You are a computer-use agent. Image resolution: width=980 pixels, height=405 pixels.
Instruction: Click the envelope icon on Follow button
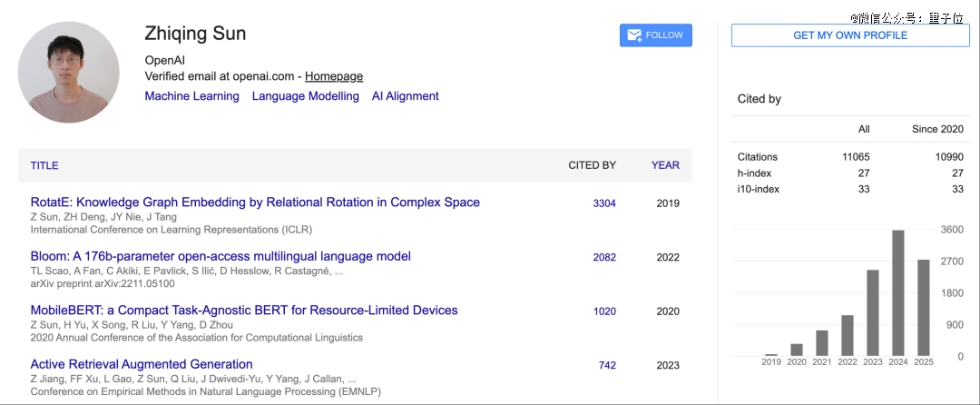point(634,35)
